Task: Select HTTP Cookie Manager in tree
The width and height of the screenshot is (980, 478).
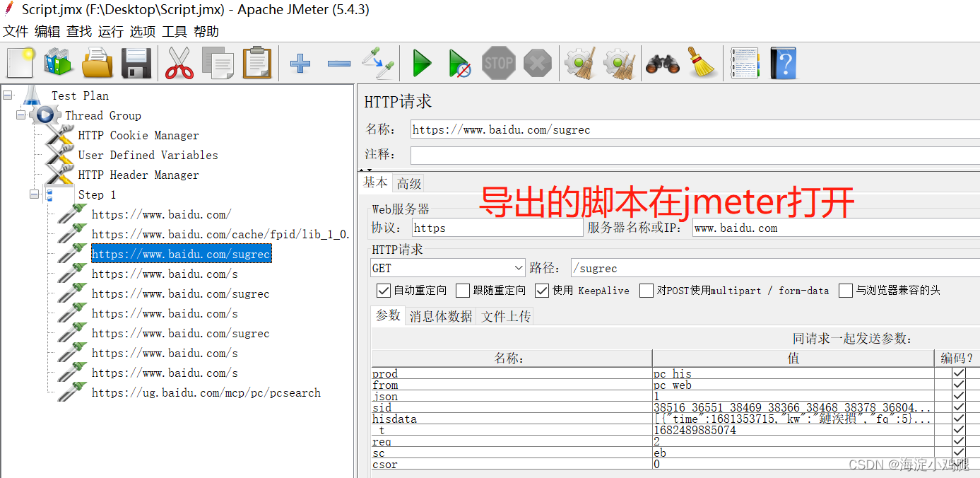Action: (138, 135)
